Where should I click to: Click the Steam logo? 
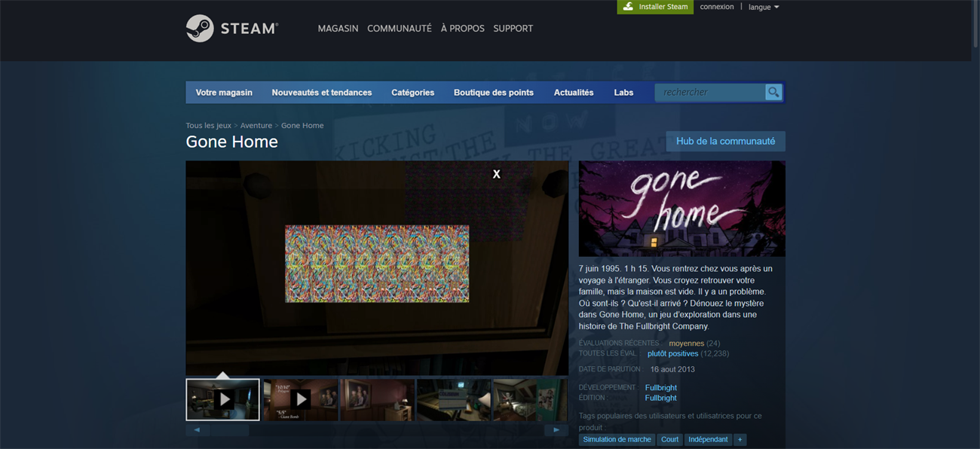[x=232, y=29]
